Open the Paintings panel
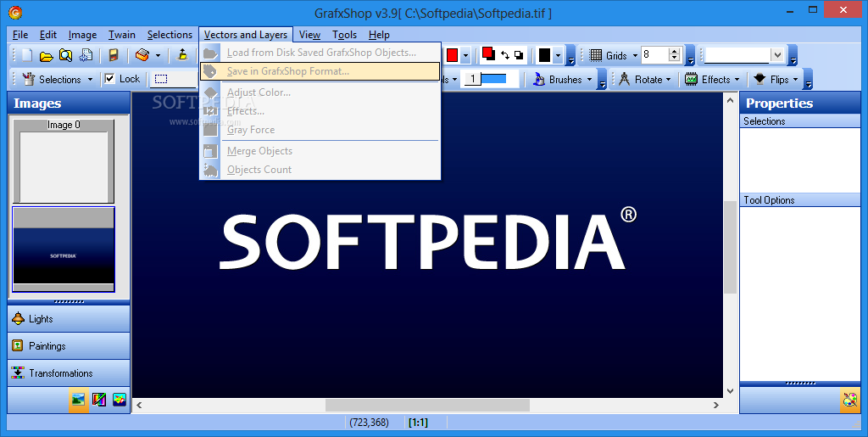 (x=69, y=345)
